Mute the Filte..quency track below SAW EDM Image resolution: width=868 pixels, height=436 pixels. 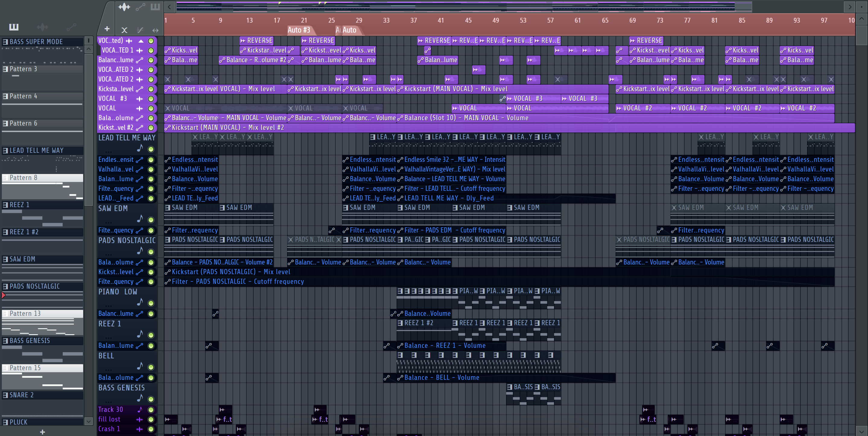[x=151, y=230]
